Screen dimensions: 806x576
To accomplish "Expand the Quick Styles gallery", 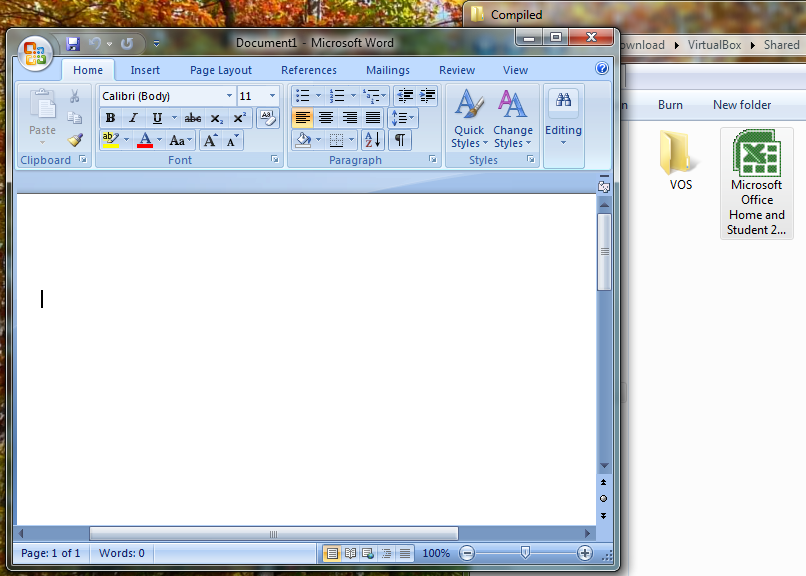I will pos(468,120).
